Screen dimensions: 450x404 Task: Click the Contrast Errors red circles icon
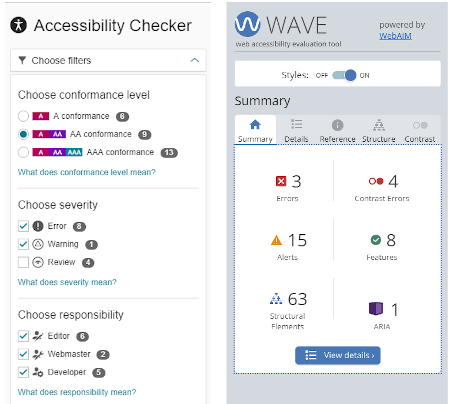pyautogui.click(x=376, y=181)
